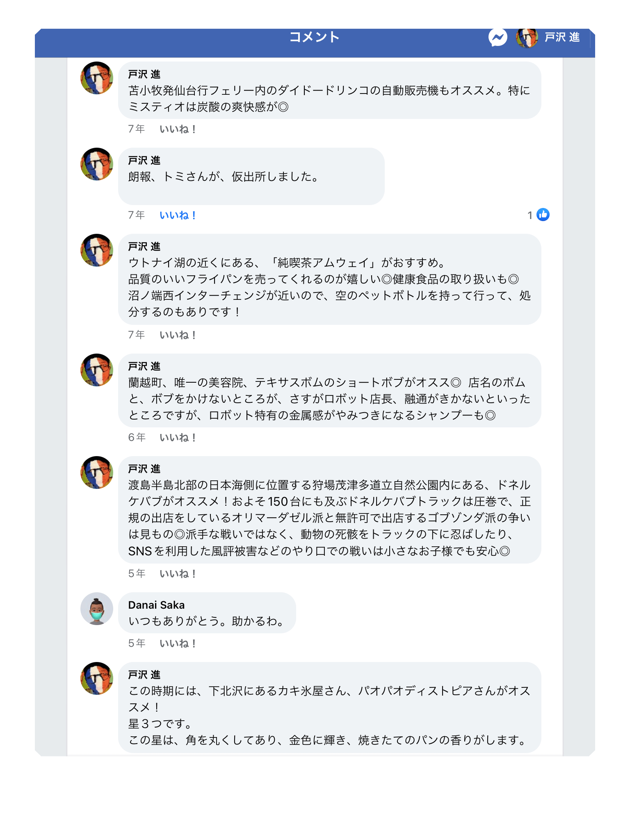Open Danai Saka's masked avatar
Screen dimensions: 630x840
pyautogui.click(x=97, y=609)
